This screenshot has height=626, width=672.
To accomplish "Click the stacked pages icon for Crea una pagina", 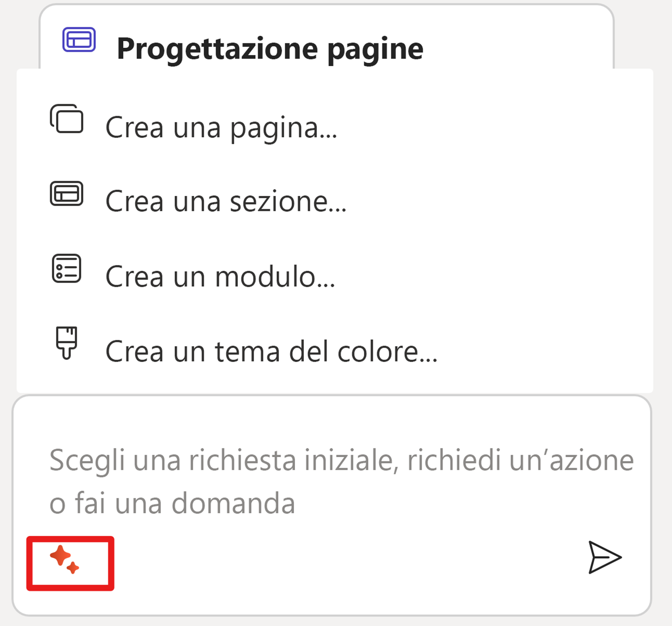I will pos(67,119).
